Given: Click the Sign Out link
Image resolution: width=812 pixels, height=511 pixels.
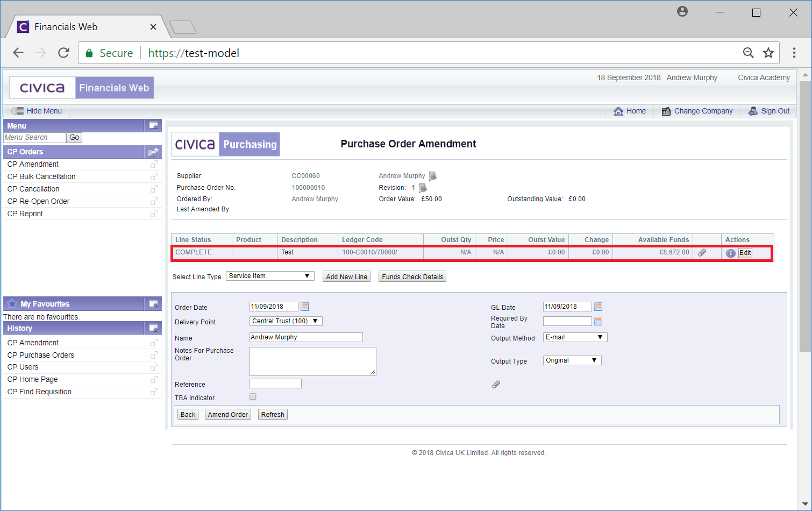Looking at the screenshot, I should (769, 111).
